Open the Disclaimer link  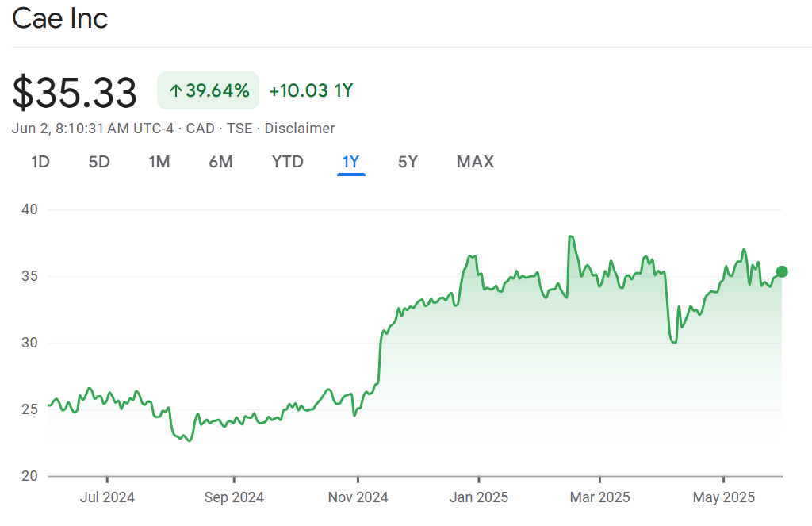(x=299, y=129)
